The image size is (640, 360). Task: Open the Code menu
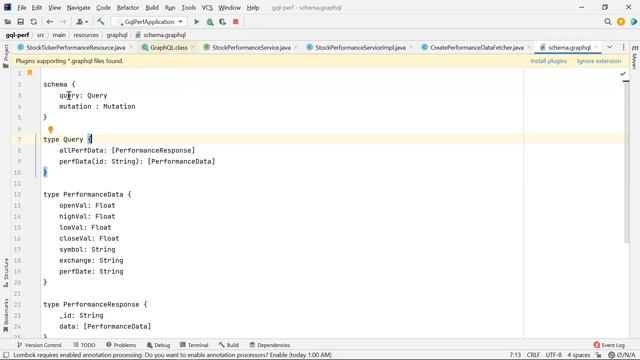click(103, 7)
